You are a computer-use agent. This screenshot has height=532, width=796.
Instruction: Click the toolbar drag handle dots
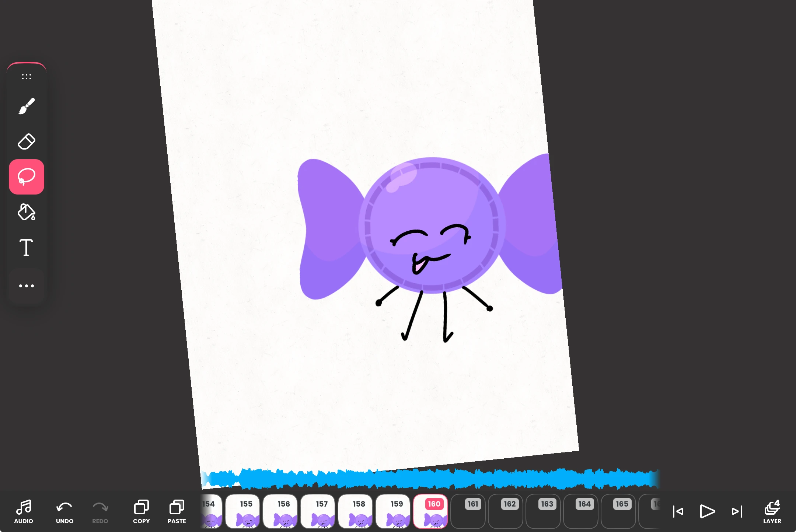tap(27, 77)
